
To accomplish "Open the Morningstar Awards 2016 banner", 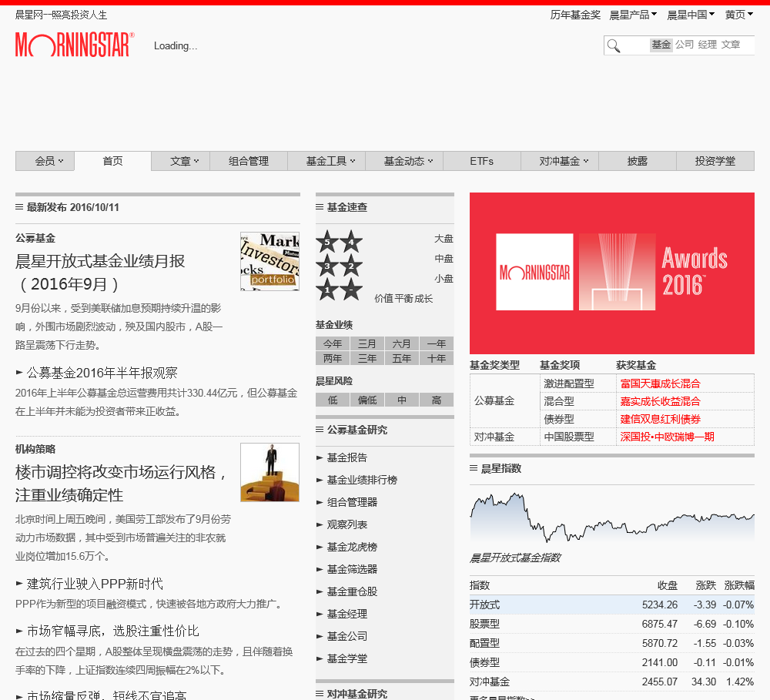I will (612, 273).
